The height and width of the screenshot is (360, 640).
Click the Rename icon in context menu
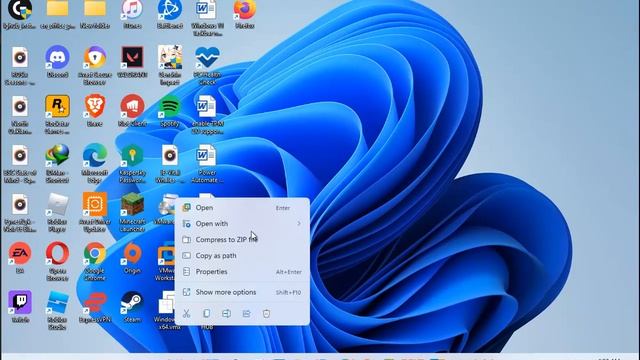[x=227, y=313]
